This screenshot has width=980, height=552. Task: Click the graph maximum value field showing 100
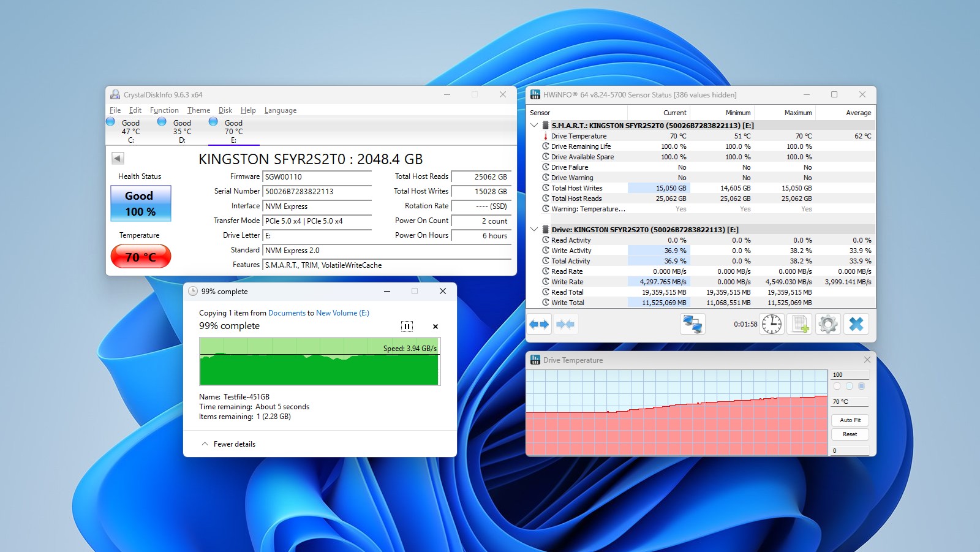pos(850,374)
